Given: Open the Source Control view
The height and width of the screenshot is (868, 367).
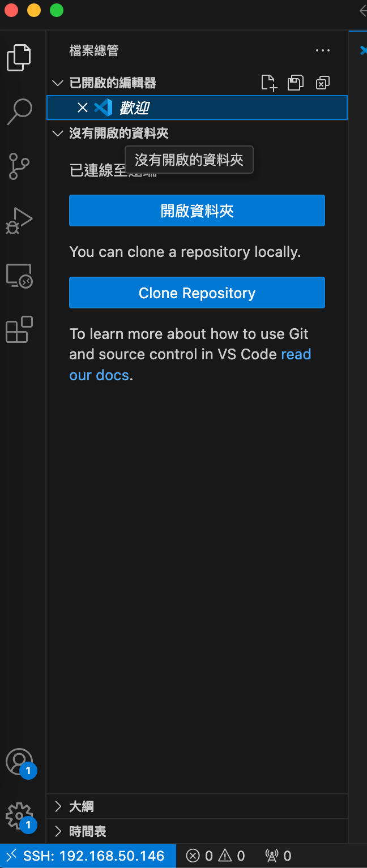Looking at the screenshot, I should point(19,166).
